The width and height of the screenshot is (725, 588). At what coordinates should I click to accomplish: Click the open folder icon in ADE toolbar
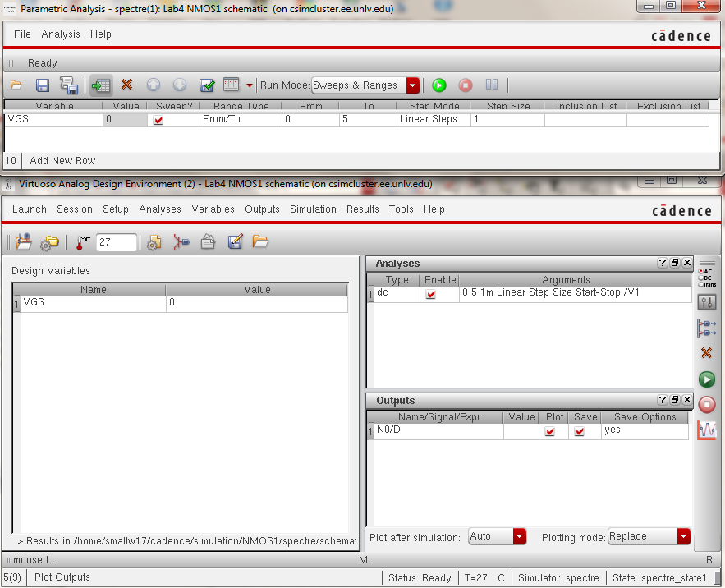pyautogui.click(x=260, y=241)
